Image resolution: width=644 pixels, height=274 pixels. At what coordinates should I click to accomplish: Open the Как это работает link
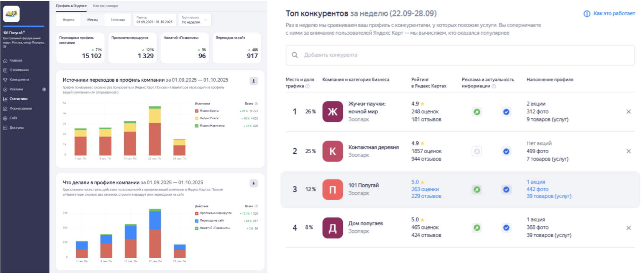point(614,13)
